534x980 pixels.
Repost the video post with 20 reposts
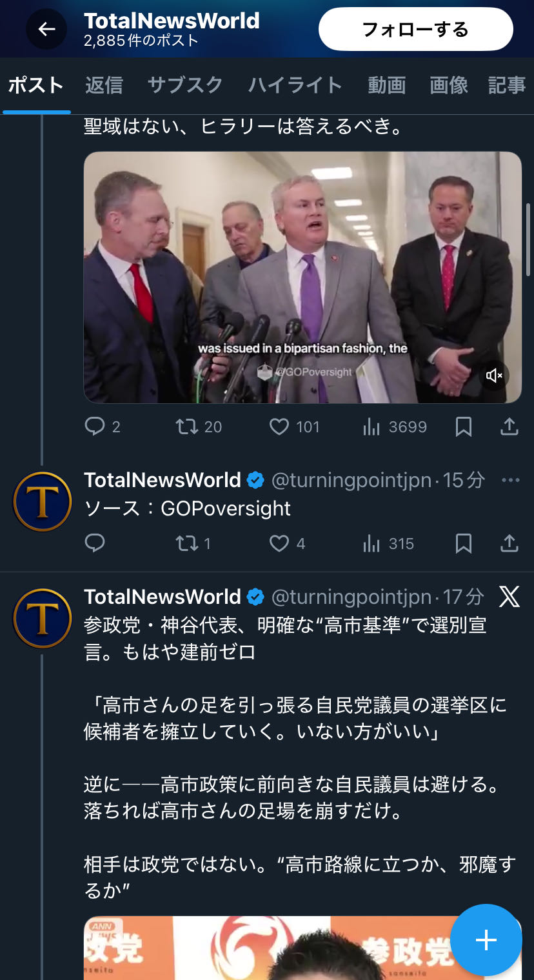[x=188, y=426]
